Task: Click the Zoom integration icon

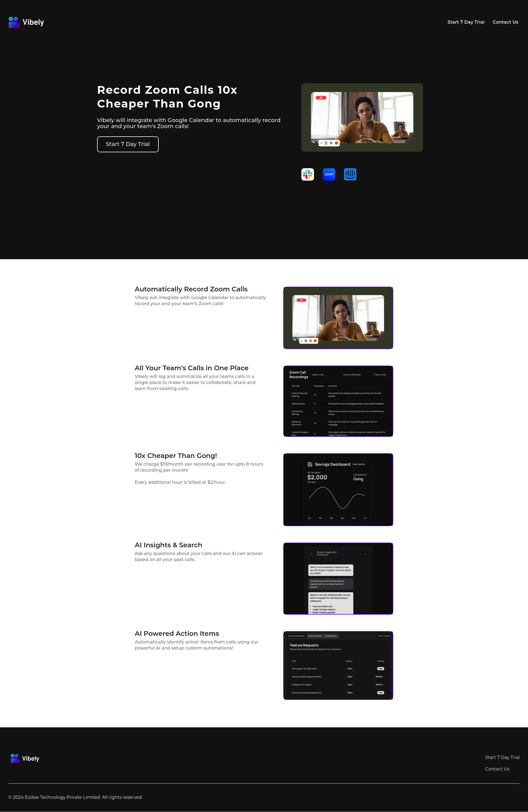Action: pyautogui.click(x=329, y=174)
